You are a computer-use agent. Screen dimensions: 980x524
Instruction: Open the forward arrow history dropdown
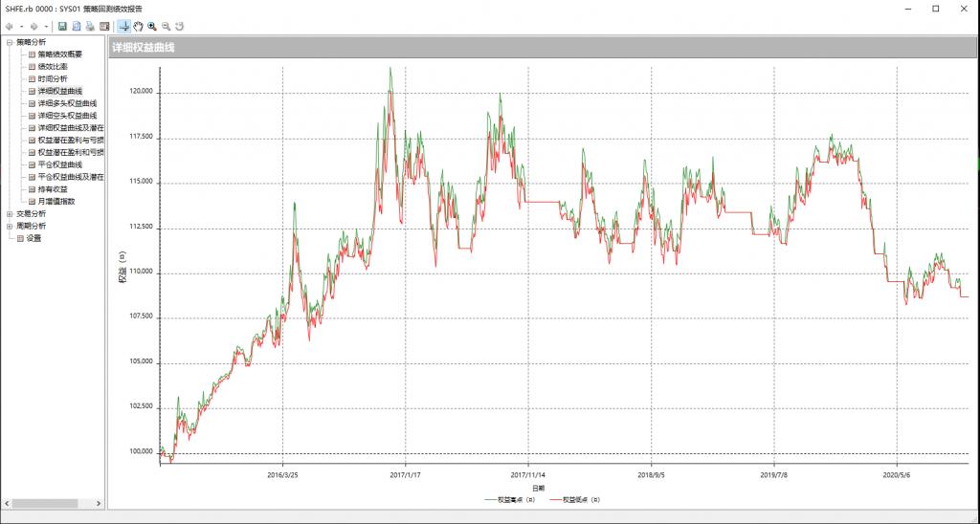(x=46, y=26)
